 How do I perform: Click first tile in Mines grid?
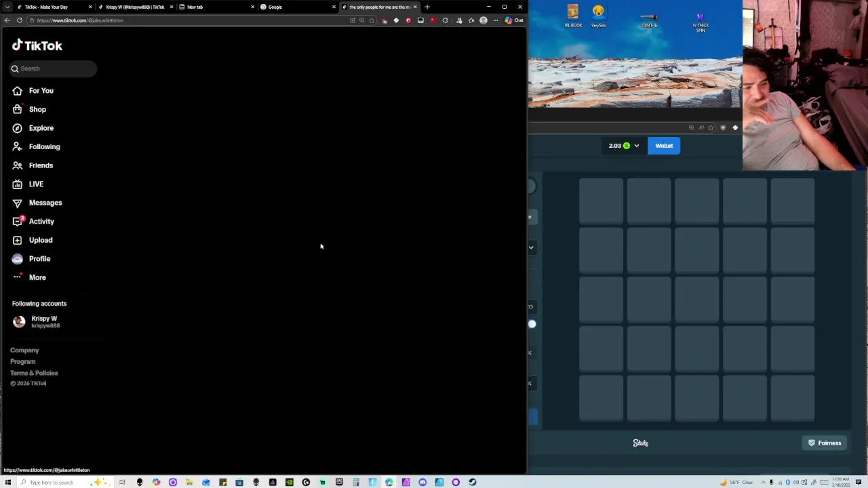pos(601,201)
